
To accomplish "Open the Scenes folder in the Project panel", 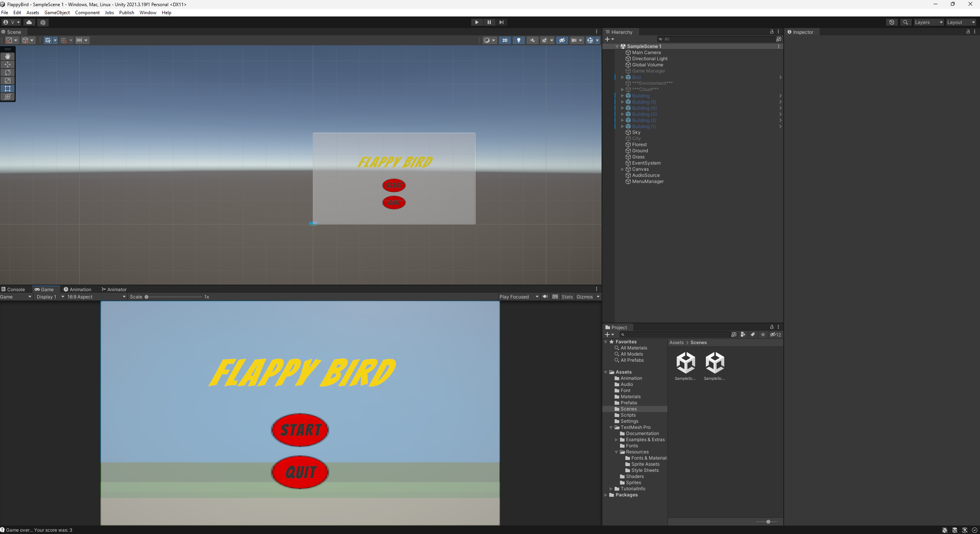I will (x=628, y=409).
